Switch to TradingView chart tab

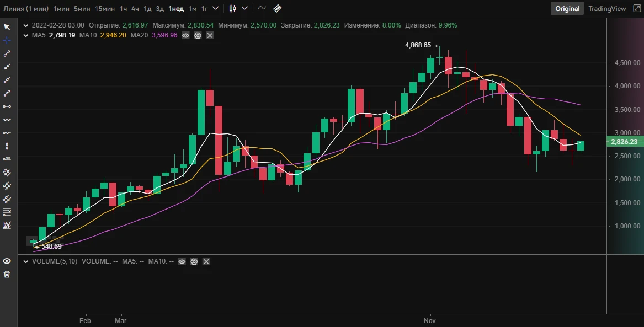pos(607,9)
